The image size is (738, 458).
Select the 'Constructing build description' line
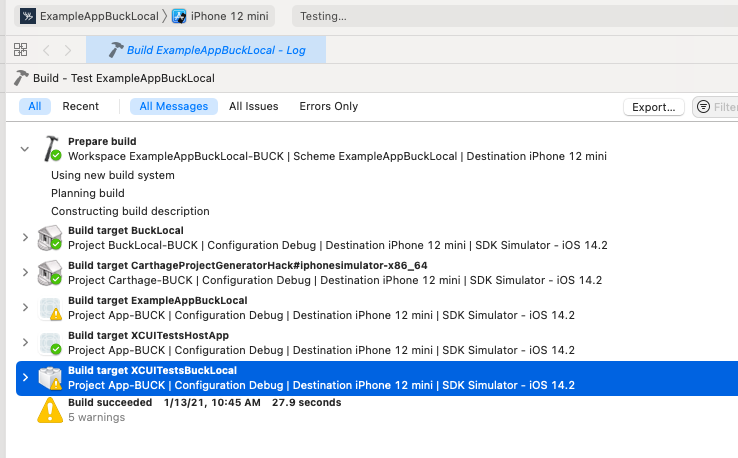pyautogui.click(x=130, y=211)
